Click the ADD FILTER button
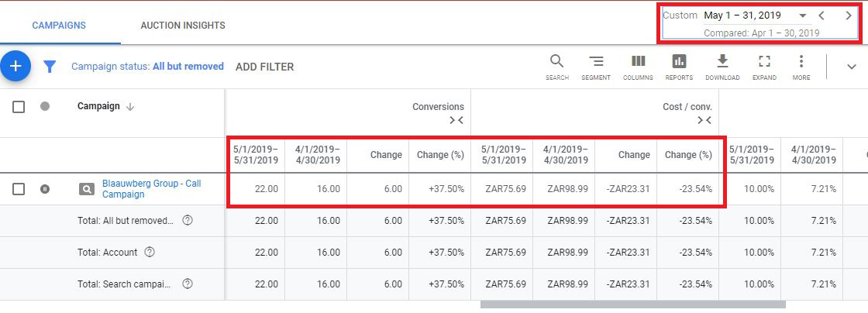 click(264, 67)
